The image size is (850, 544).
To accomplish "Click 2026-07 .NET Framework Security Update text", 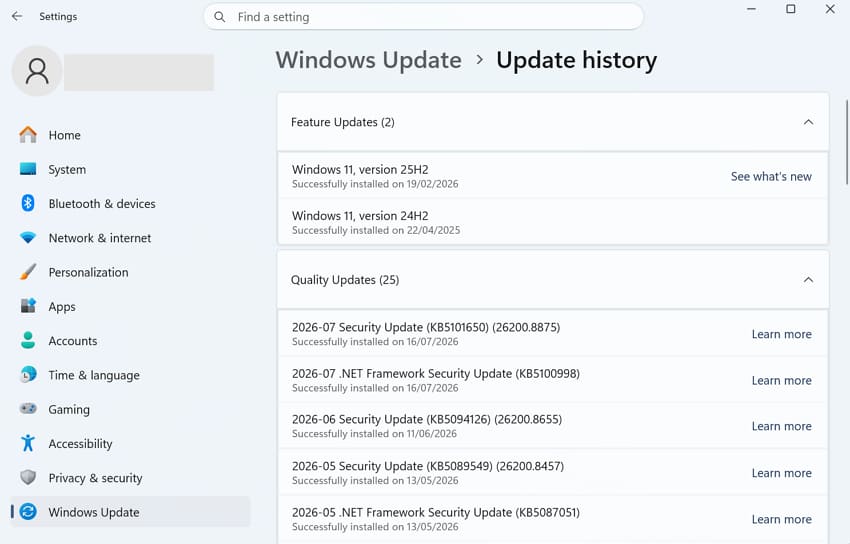I will click(x=436, y=373).
